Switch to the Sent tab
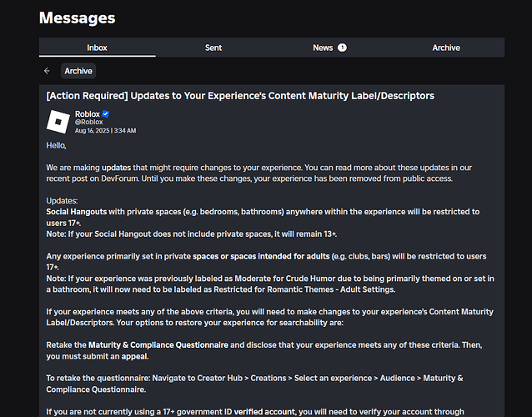 [x=213, y=48]
